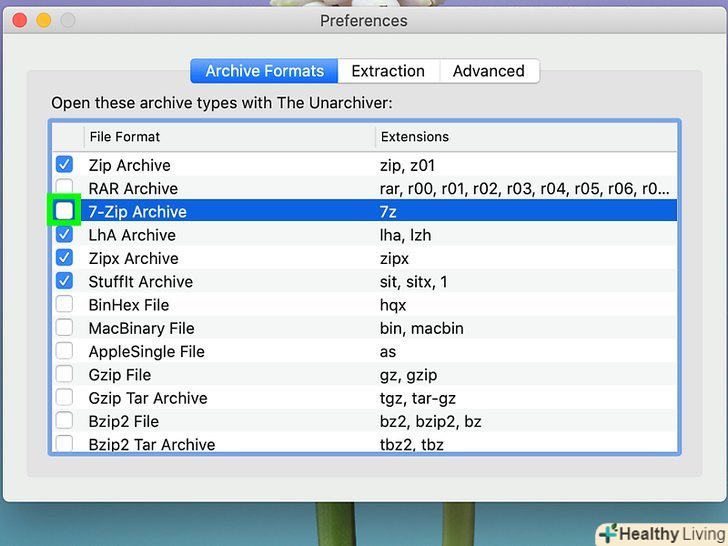This screenshot has width=728, height=546.
Task: Minimize the Preferences window
Action: pos(44,20)
